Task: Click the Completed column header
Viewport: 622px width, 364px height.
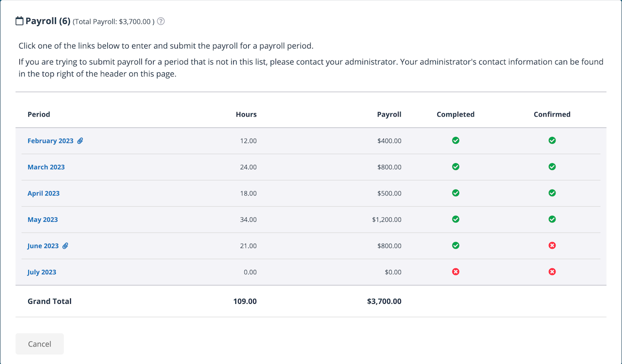Action: [x=455, y=115]
